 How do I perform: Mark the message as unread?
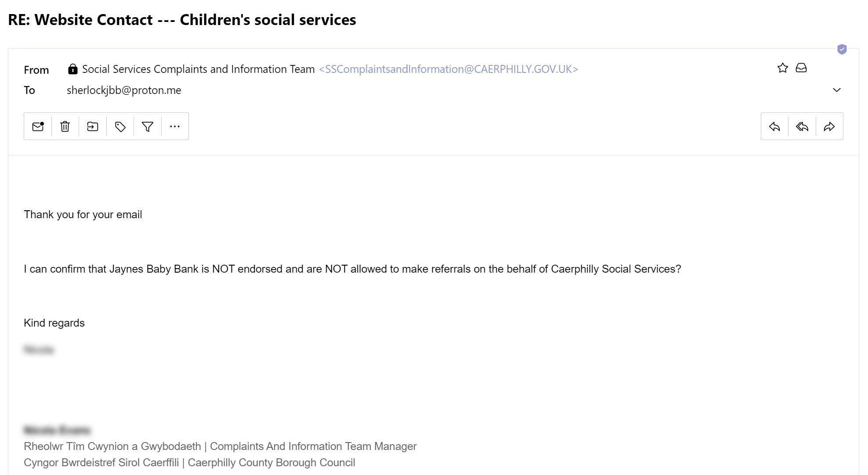pos(38,127)
